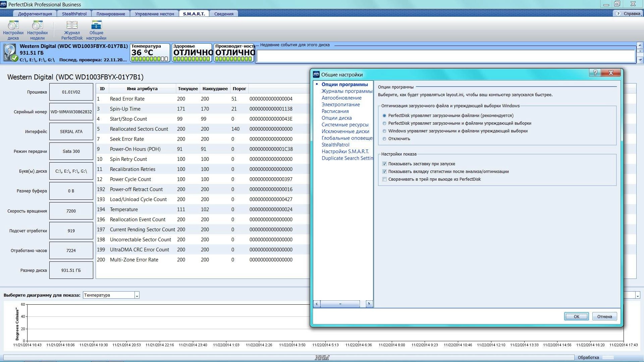Select Электропитание in settings list

coord(340,105)
